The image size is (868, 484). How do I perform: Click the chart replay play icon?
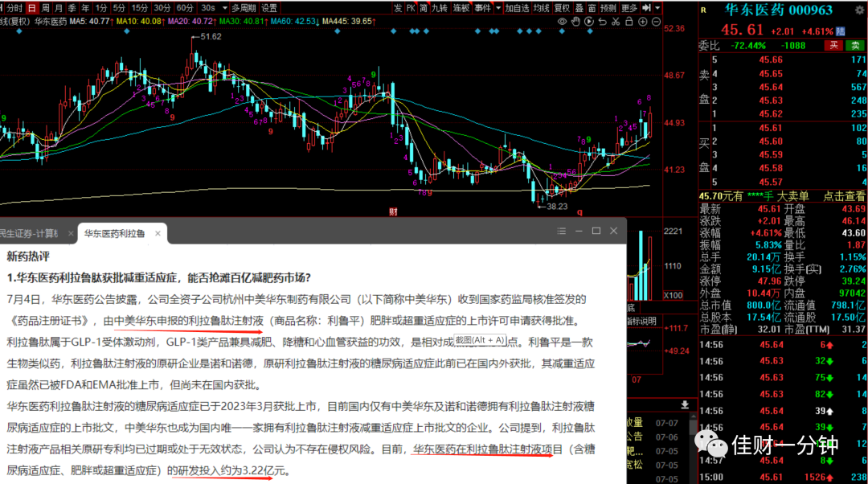point(589,22)
